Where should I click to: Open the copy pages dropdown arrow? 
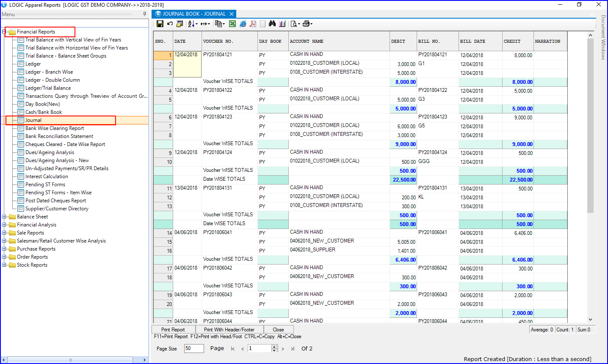point(224,24)
